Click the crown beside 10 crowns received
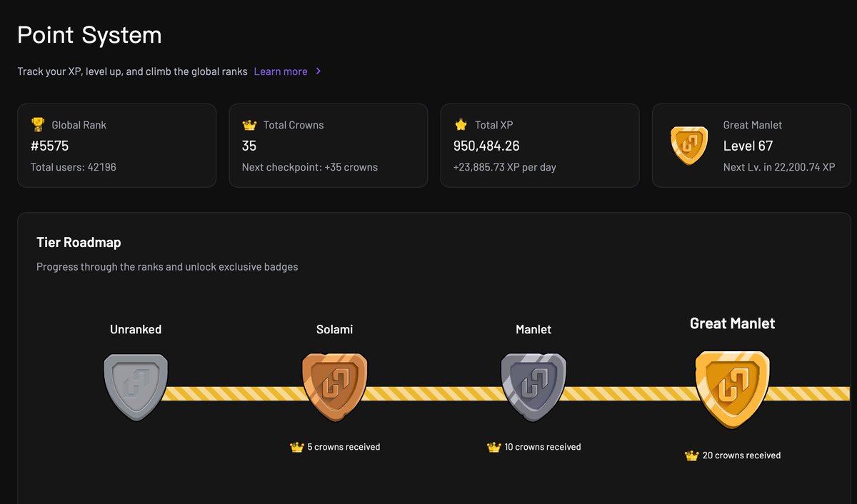This screenshot has width=857, height=504. (493, 448)
